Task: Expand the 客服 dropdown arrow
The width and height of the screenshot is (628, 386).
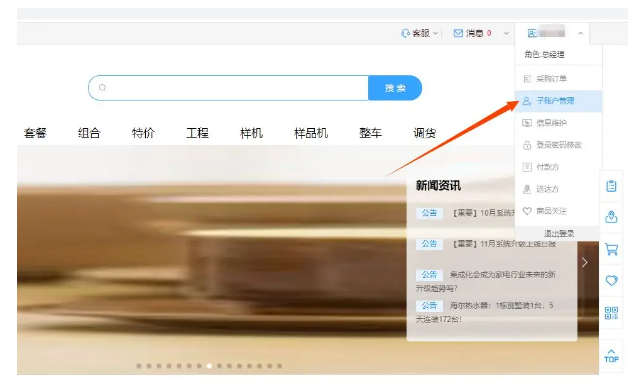Action: point(435,33)
